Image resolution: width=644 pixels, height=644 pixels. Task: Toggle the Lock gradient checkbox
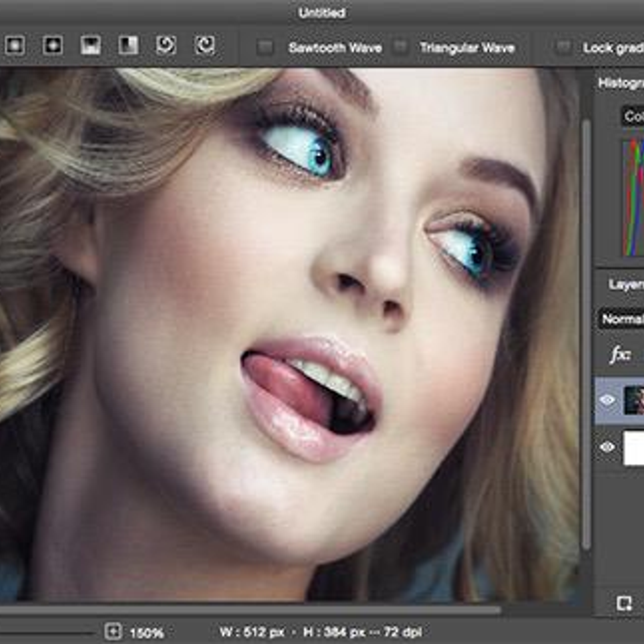[563, 47]
